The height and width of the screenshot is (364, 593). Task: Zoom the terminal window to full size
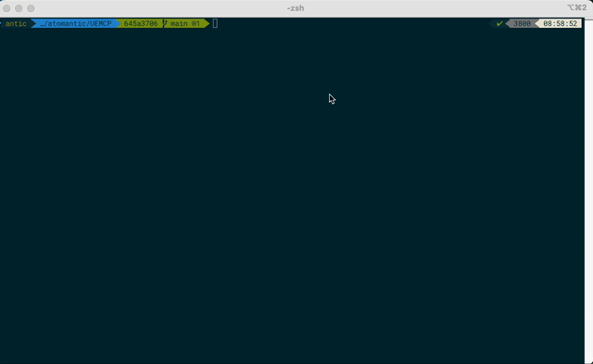31,8
